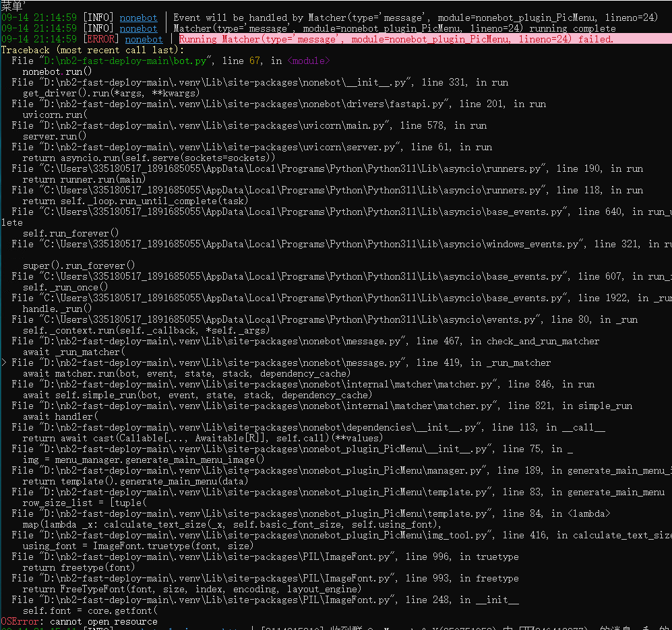Click 'return self._loop.run_until_complete(task)' line
The height and width of the screenshot is (630, 672).
(135, 201)
